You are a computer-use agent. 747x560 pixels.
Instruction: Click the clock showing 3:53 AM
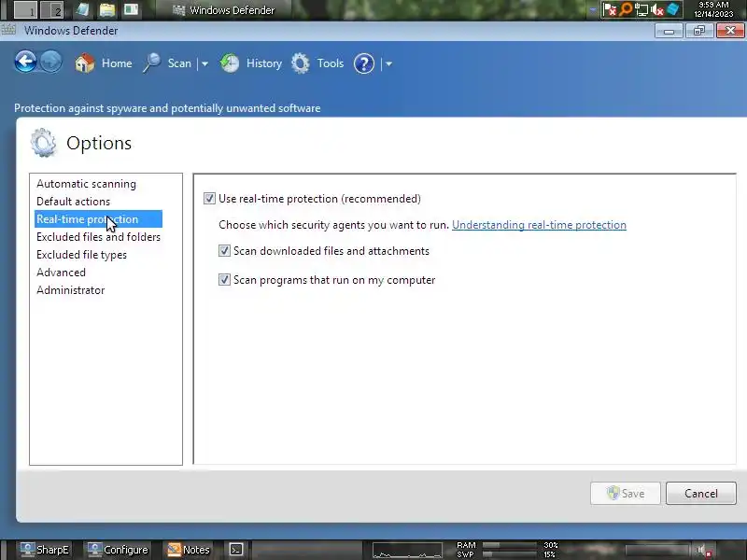click(713, 9)
